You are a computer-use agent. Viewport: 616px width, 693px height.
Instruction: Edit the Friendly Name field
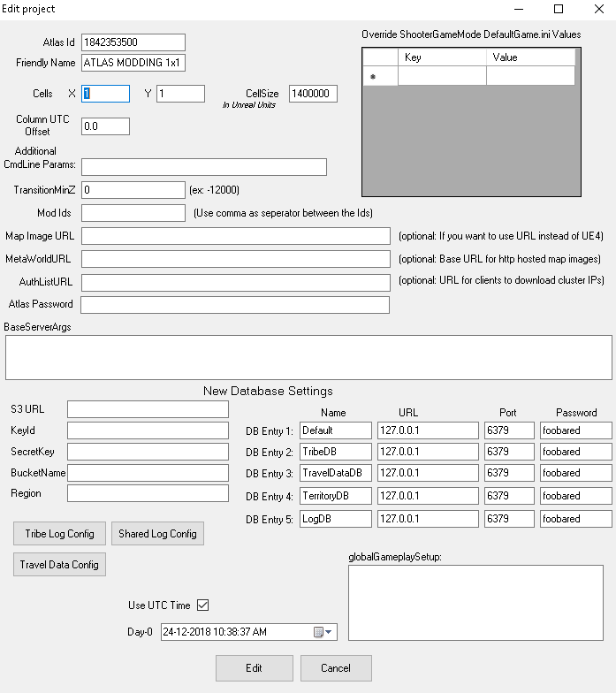(133, 63)
